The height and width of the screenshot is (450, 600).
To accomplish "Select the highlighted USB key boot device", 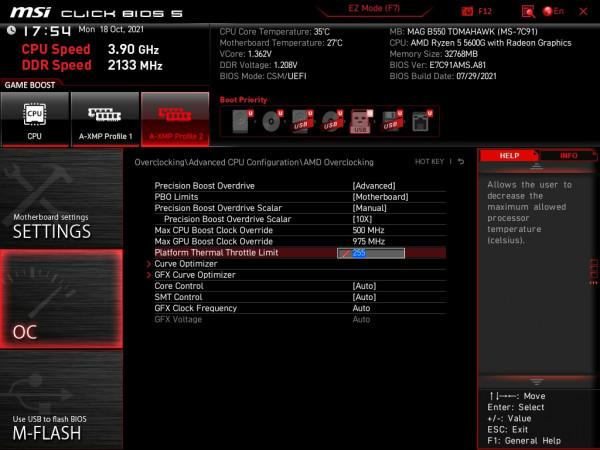I will pos(361,122).
